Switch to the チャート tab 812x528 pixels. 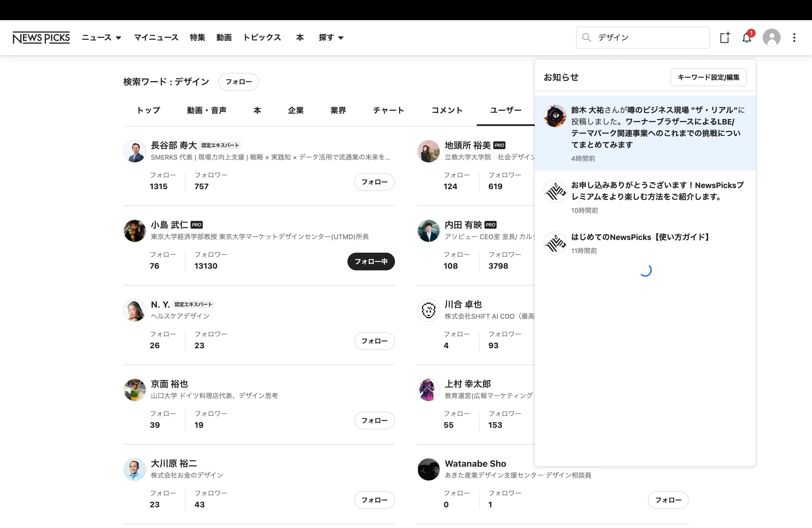pos(389,110)
